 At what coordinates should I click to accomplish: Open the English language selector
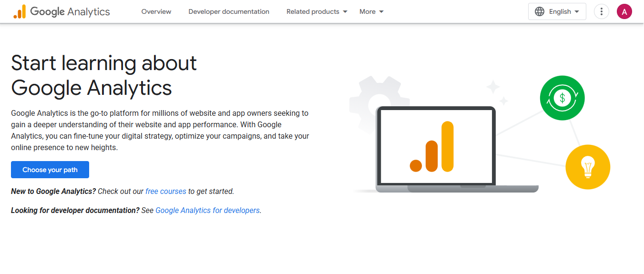coord(557,11)
